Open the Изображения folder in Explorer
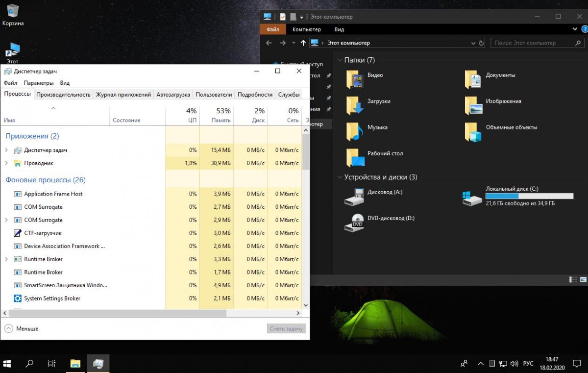 tap(473, 105)
